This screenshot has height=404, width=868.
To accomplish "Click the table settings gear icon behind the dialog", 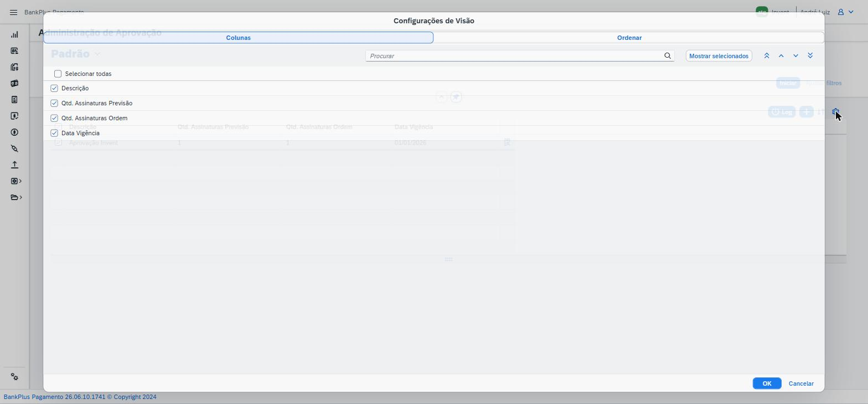I will coord(836,112).
